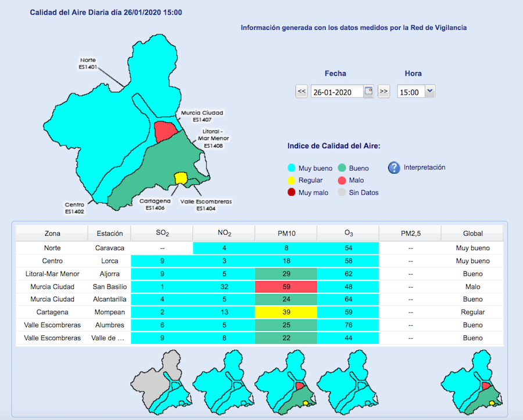Click the PM10 column header
Viewport: 523px width, 420px height.
coord(285,234)
